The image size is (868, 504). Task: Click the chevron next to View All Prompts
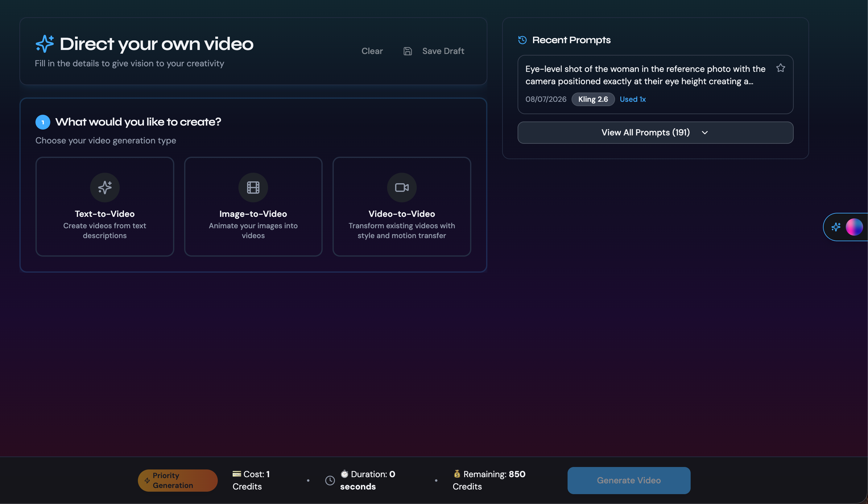pyautogui.click(x=705, y=133)
